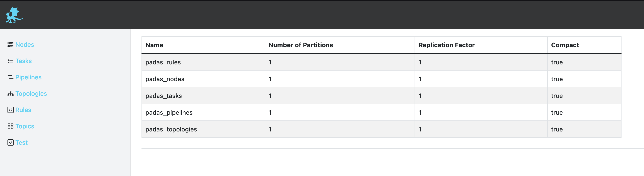Click the Tasks list icon
644x176 pixels.
click(x=10, y=61)
